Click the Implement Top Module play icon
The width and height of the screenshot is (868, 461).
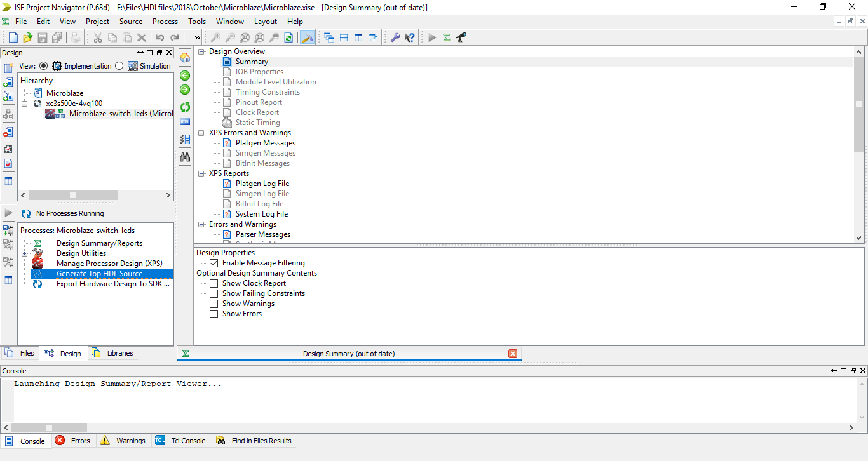432,37
